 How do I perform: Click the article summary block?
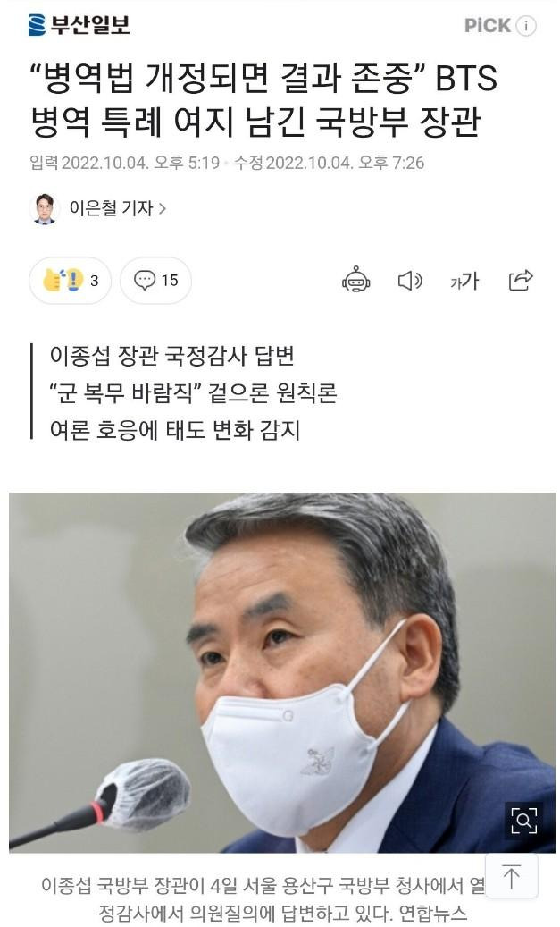coord(183,392)
